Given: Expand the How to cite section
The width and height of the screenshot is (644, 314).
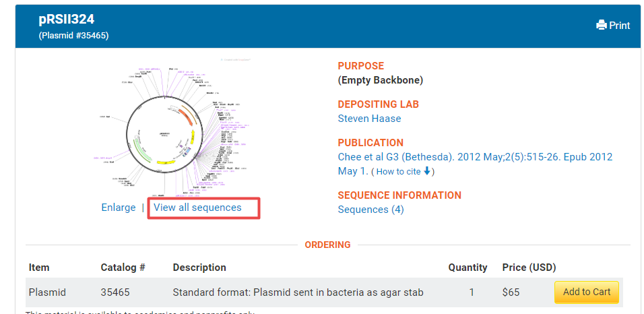Looking at the screenshot, I should [398, 172].
